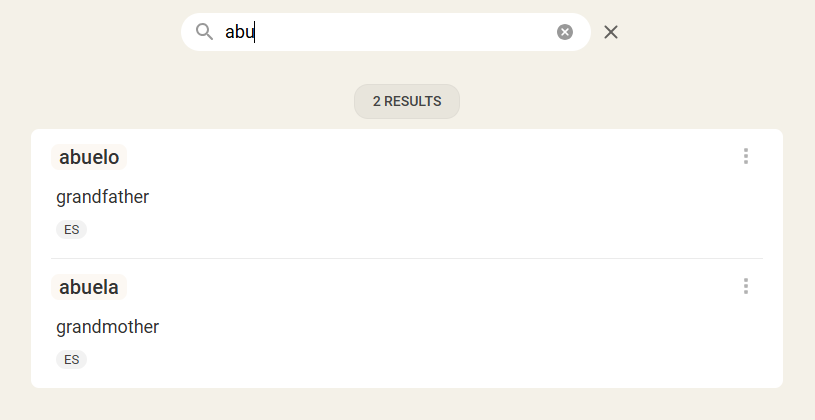Open the three-dot menu for abuelo
Screen dimensions: 815x420
745,156
